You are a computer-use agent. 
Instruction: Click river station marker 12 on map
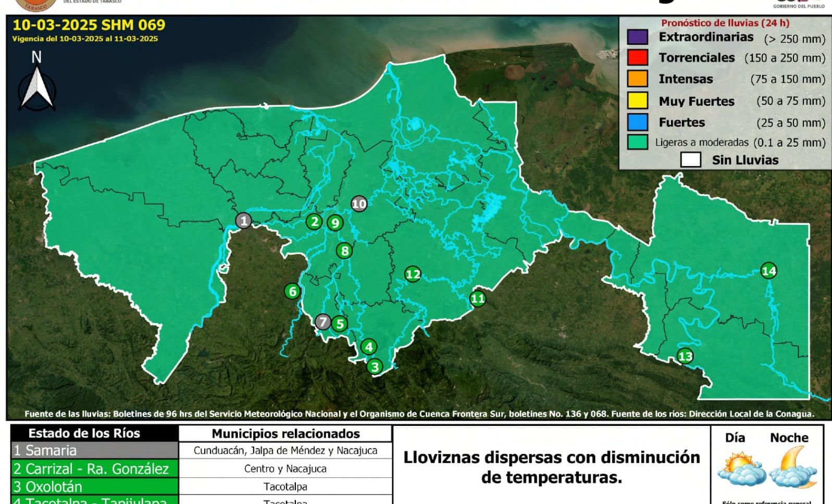pos(413,274)
